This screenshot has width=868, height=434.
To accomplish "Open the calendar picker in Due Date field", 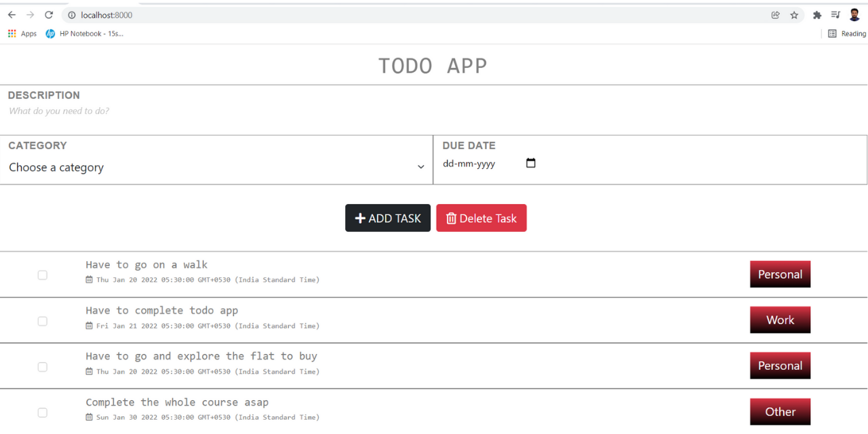I will (x=530, y=163).
